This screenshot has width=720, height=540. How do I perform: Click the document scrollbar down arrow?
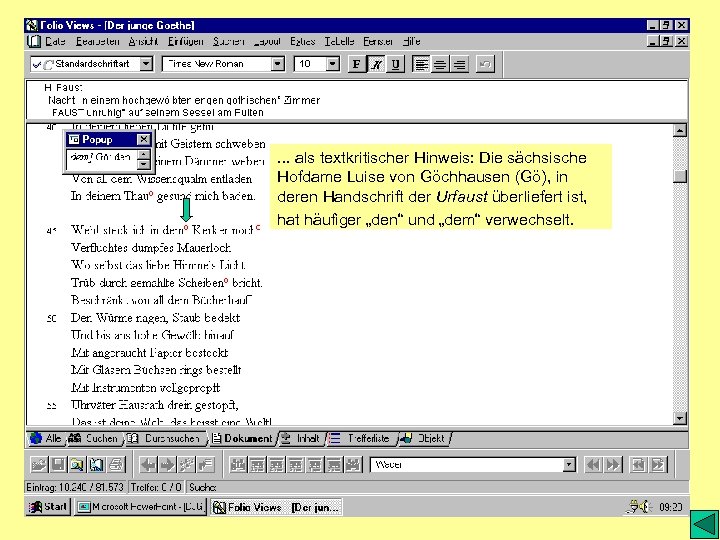point(680,418)
